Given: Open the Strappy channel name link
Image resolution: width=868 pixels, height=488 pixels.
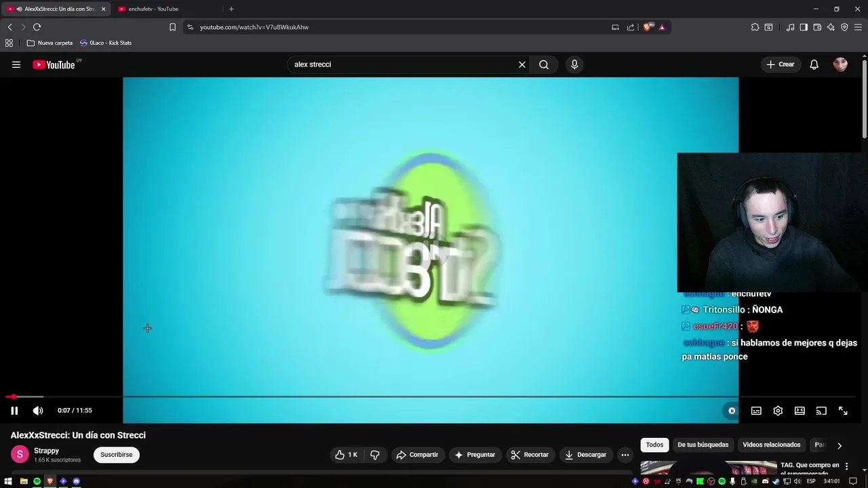Looking at the screenshot, I should (46, 451).
